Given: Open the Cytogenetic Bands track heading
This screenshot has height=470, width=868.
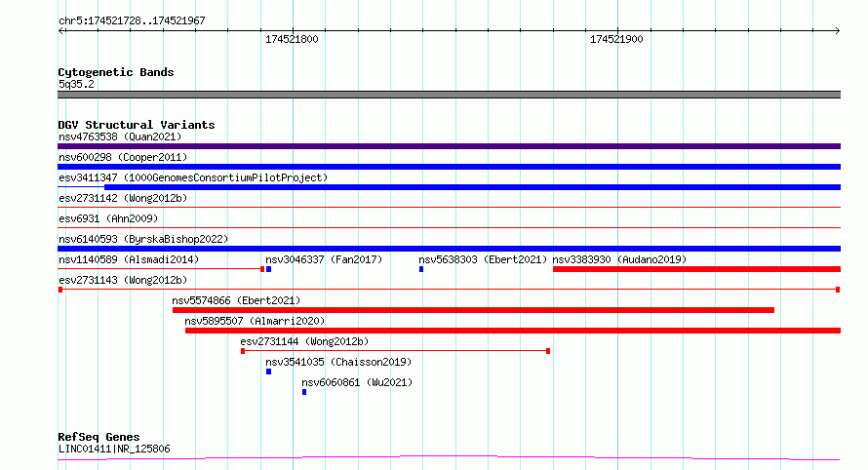Looking at the screenshot, I should click(116, 72).
